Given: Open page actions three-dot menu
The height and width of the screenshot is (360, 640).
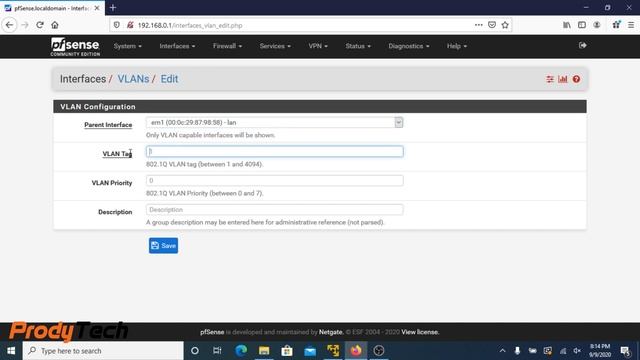Looking at the screenshot, I should [x=478, y=25].
